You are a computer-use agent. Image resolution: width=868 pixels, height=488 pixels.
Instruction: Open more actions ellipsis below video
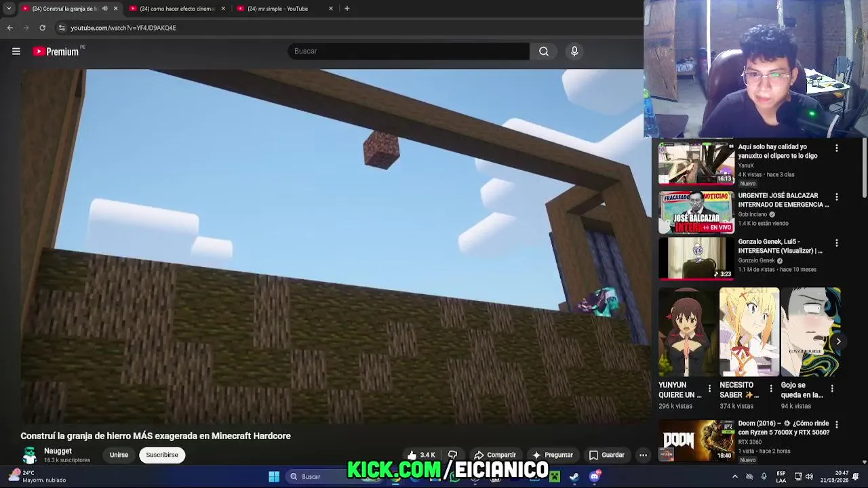(643, 455)
